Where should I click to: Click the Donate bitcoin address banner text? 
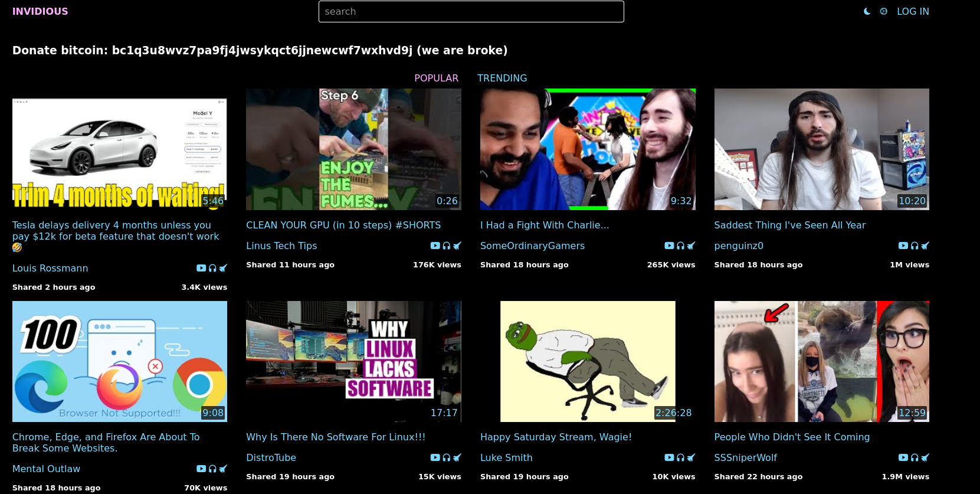(x=260, y=50)
